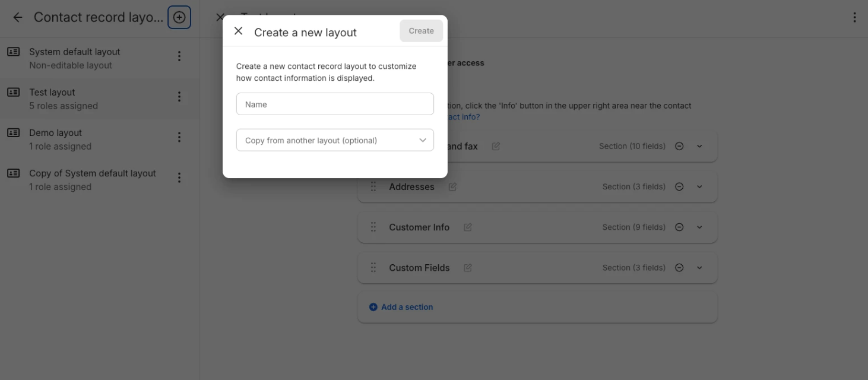Screen dimensions: 868x380
Task: Click the plus icon beside Add a section
Action: 373,307
